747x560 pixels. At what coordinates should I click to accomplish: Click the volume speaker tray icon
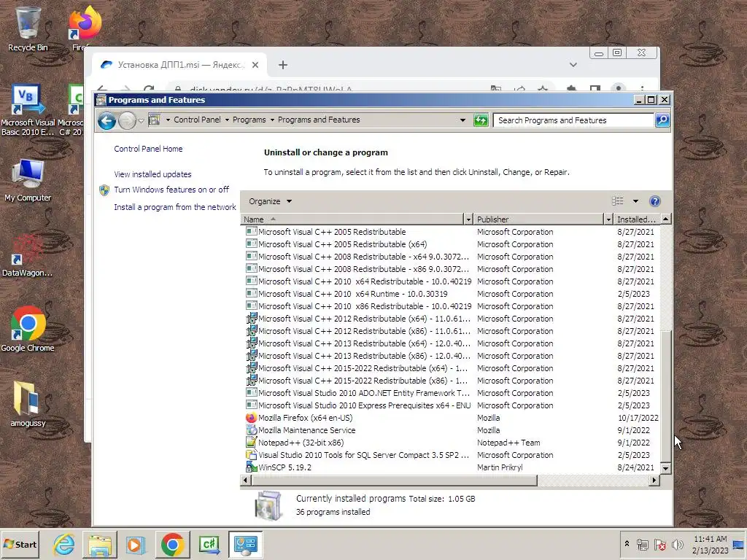(x=677, y=544)
